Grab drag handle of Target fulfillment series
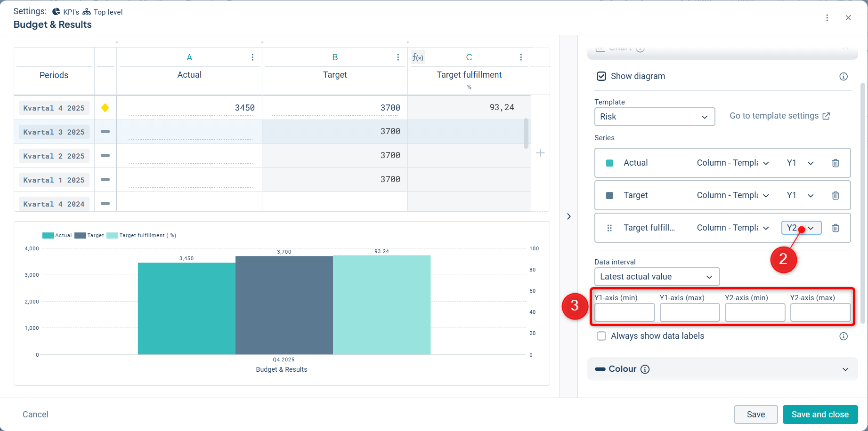Image resolution: width=868 pixels, height=431 pixels. click(609, 228)
